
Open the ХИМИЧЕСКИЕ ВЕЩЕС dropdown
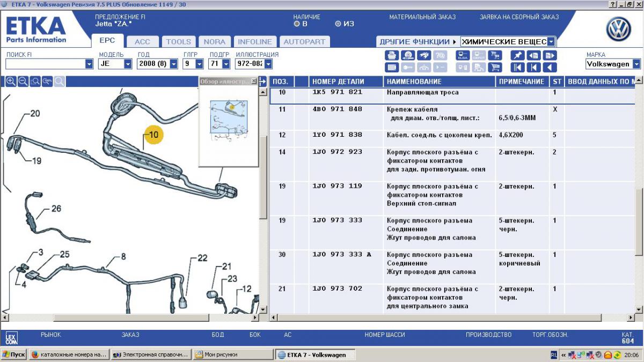click(x=551, y=42)
